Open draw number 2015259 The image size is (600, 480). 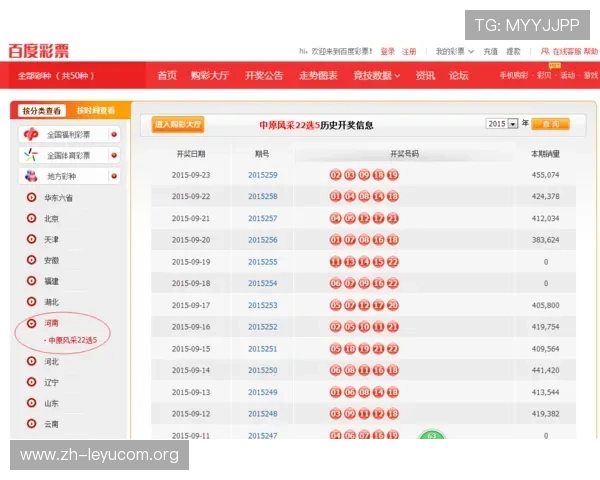(x=262, y=175)
